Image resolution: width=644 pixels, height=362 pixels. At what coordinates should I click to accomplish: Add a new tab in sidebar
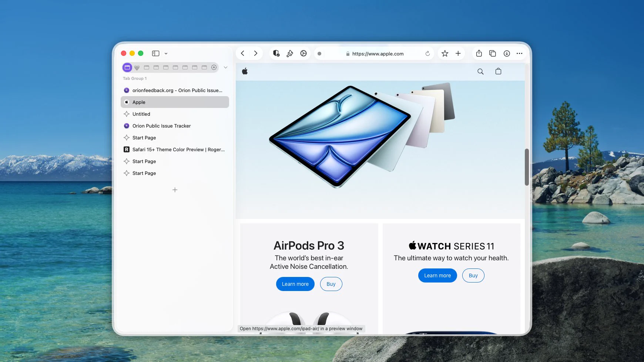tap(175, 190)
